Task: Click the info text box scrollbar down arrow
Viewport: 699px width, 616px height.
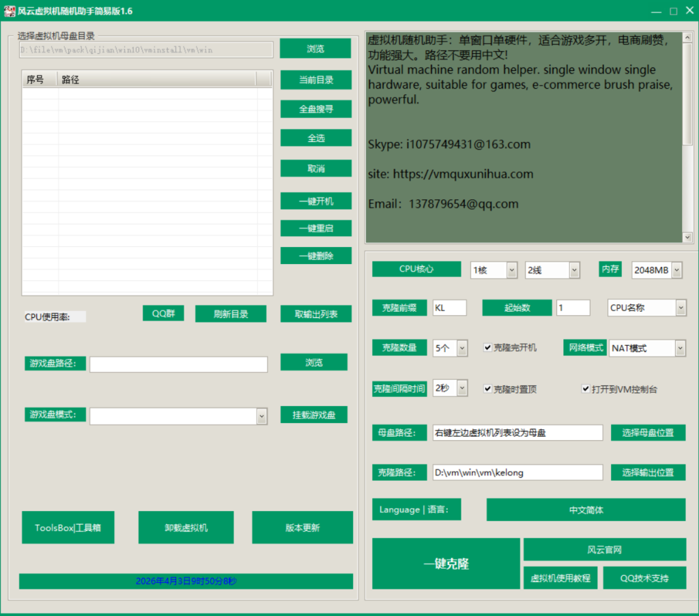Action: [x=687, y=237]
